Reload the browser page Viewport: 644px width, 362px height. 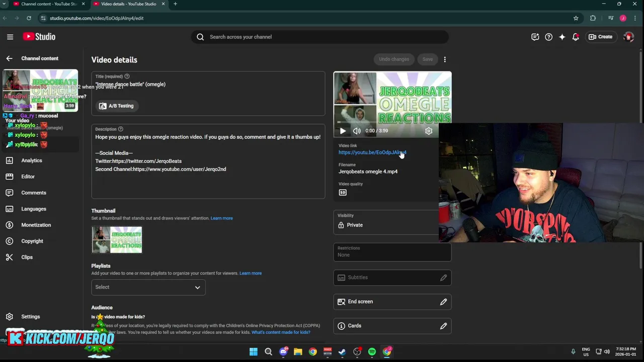click(x=29, y=18)
